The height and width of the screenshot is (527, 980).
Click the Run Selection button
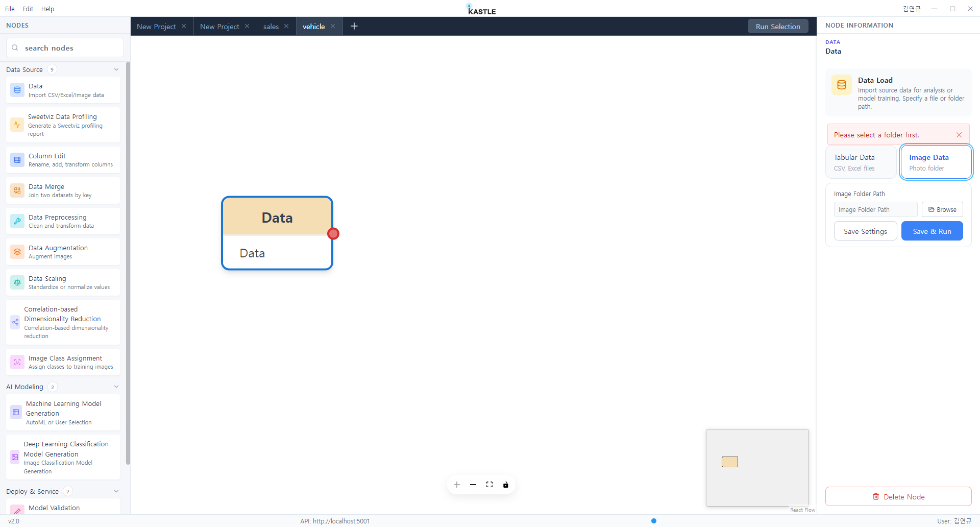pyautogui.click(x=778, y=27)
